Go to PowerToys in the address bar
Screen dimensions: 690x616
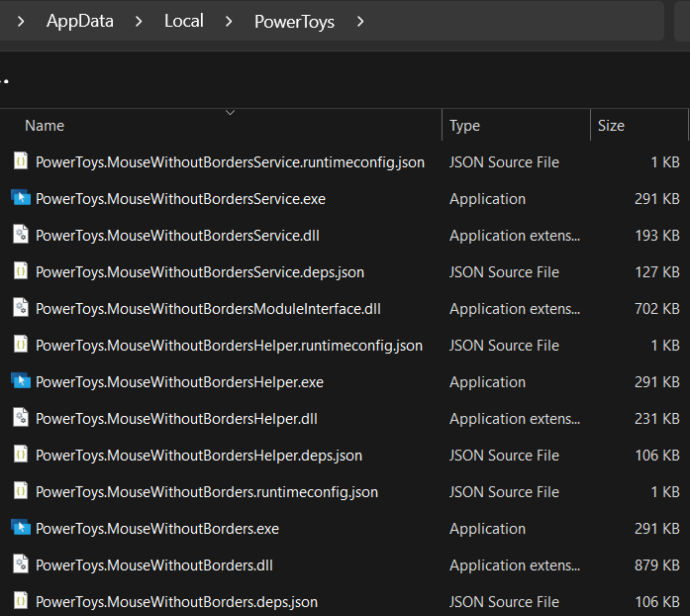[x=294, y=21]
